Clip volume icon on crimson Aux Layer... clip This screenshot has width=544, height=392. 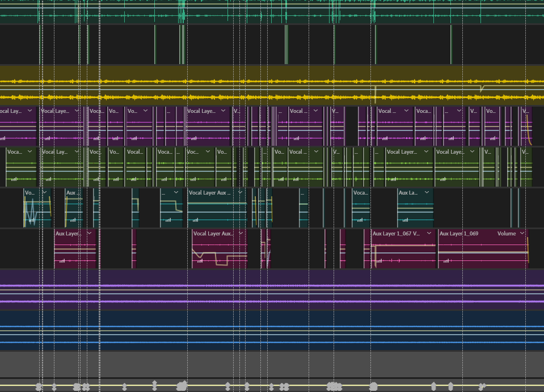click(x=62, y=260)
